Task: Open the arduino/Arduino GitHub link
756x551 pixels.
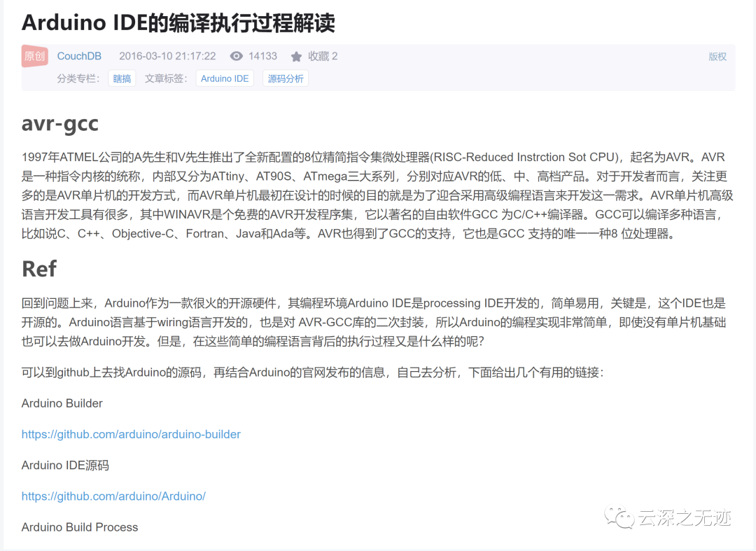Action: [114, 496]
